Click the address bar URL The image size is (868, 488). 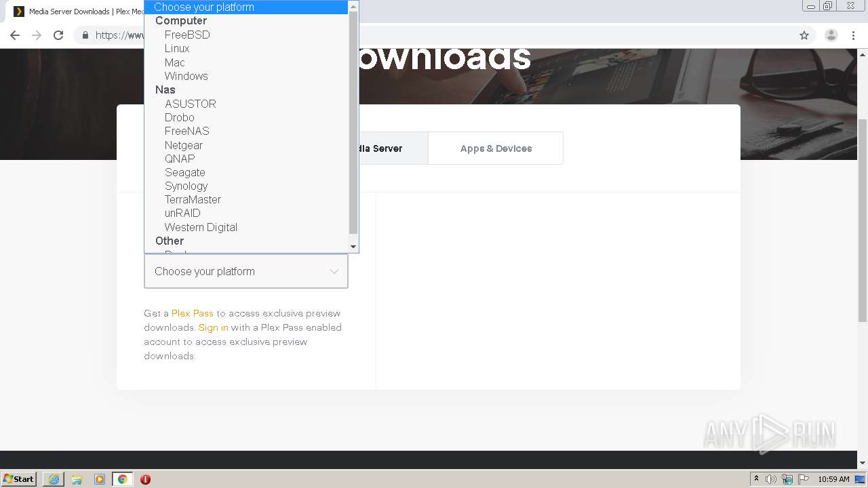point(119,35)
